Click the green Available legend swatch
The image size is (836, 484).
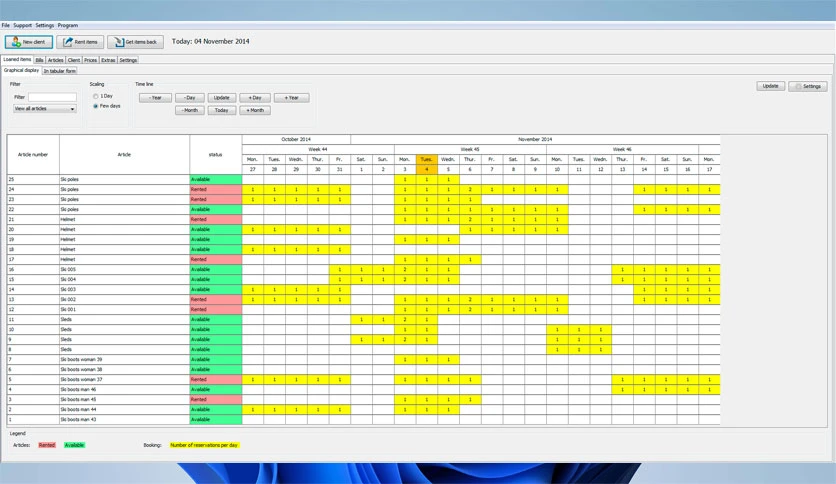click(x=74, y=445)
